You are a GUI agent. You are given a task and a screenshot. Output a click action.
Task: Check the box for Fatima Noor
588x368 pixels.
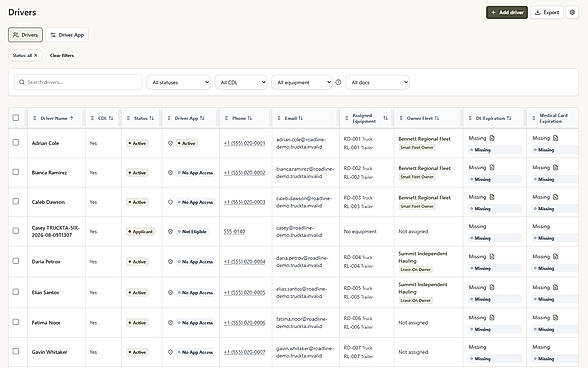pos(16,322)
